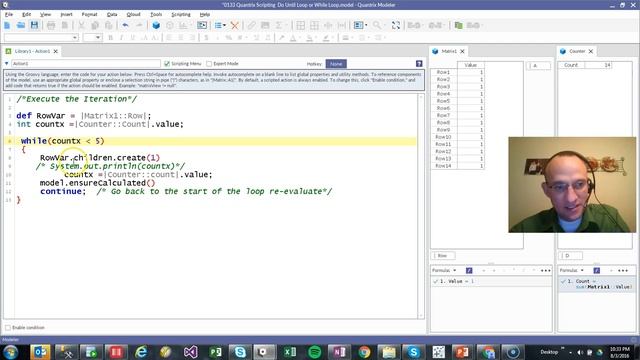Open Outlook from the taskbar
The width and height of the screenshot is (640, 360).
(40, 352)
